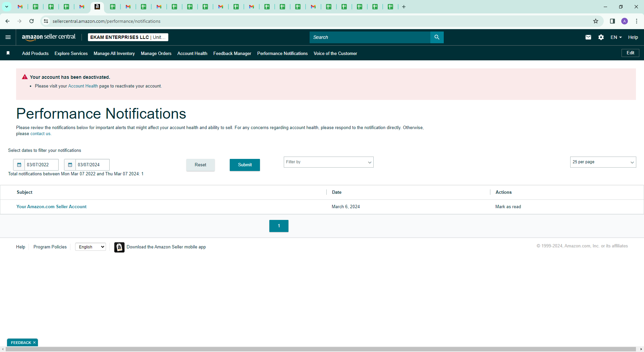Focus the end date field 03/07/2024
Image resolution: width=644 pixels, height=352 pixels.
click(x=93, y=165)
